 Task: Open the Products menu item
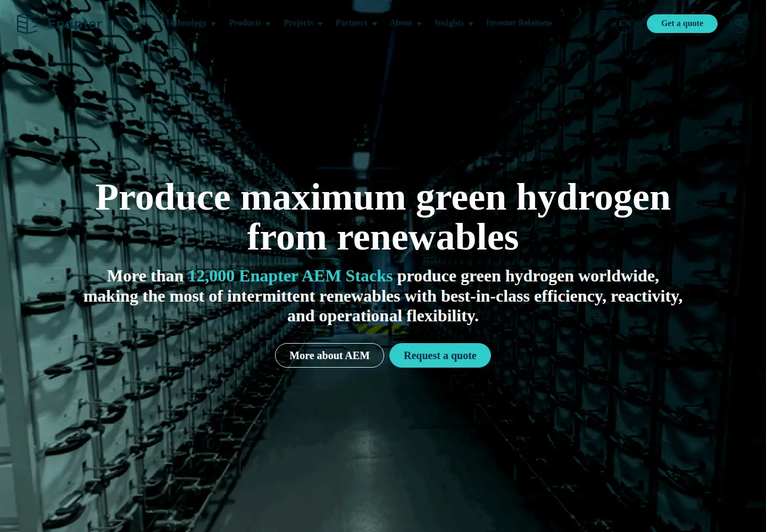[x=245, y=23]
